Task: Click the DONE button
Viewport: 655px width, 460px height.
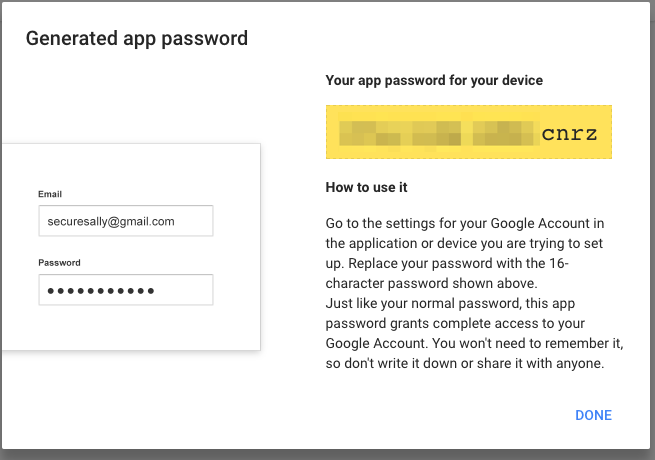Action: coord(593,415)
